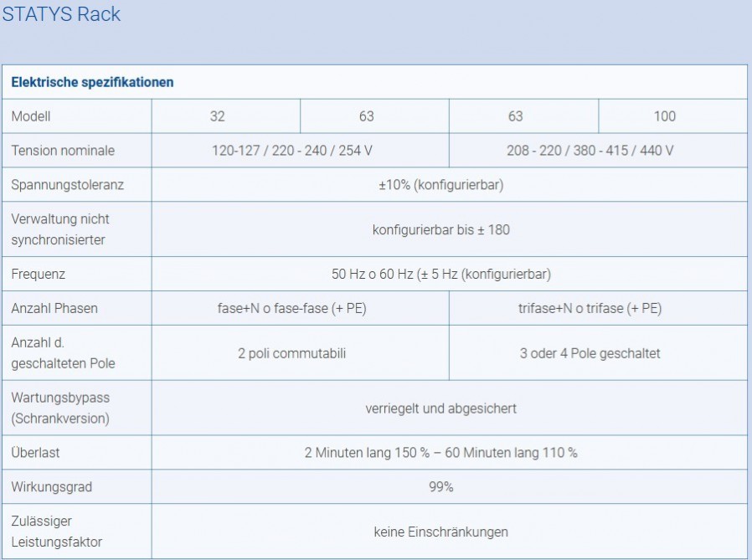Click the trifase+N o trifase (+ PE) cell
This screenshot has width=752, height=560.
[590, 308]
